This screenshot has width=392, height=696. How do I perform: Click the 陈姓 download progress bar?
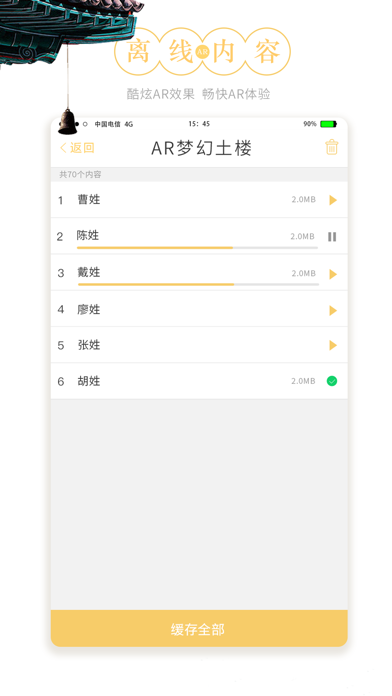pos(197,248)
